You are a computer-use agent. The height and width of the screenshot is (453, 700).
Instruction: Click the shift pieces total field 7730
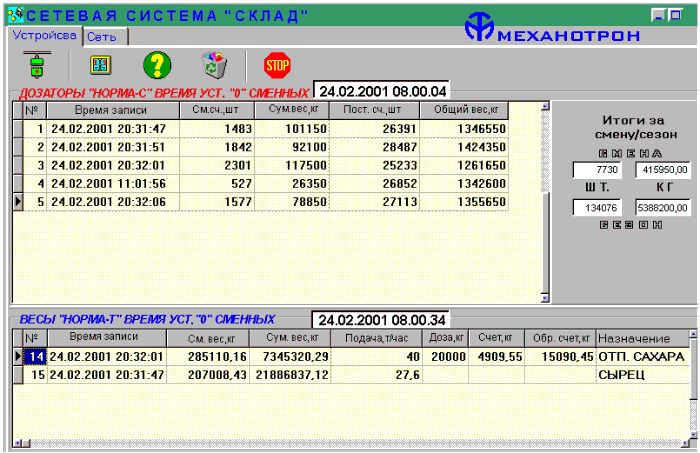[597, 170]
